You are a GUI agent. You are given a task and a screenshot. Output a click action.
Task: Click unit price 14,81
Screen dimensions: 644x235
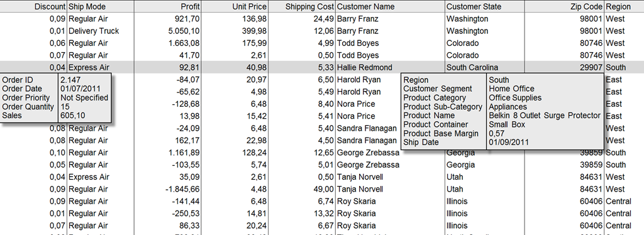point(257,213)
